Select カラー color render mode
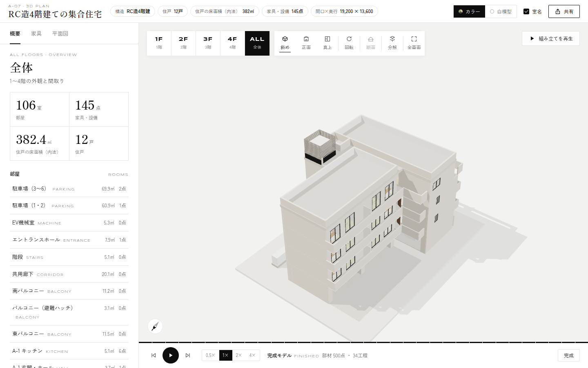Viewport: 588px width, 368px height. pos(469,11)
